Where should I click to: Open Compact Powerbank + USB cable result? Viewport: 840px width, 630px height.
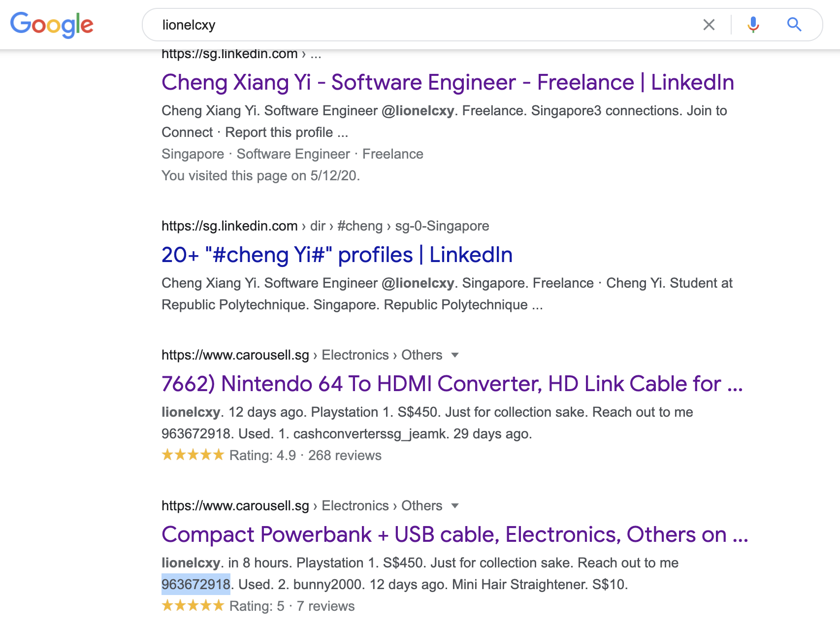(454, 534)
